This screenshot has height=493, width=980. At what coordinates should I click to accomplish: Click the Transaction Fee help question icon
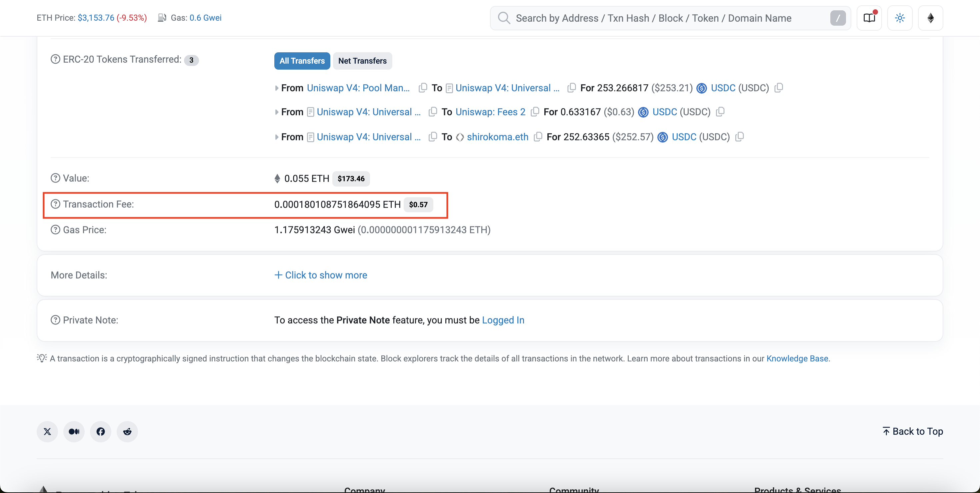(x=56, y=204)
